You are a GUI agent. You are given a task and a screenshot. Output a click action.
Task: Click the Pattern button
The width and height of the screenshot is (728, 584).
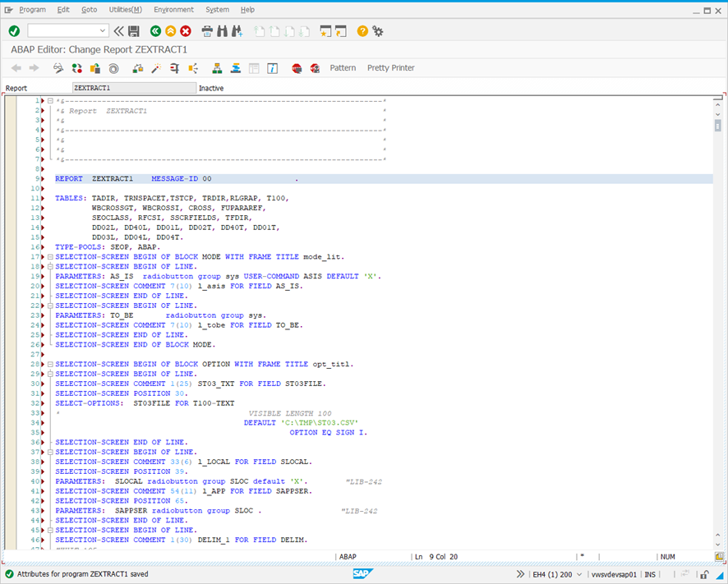tap(343, 68)
